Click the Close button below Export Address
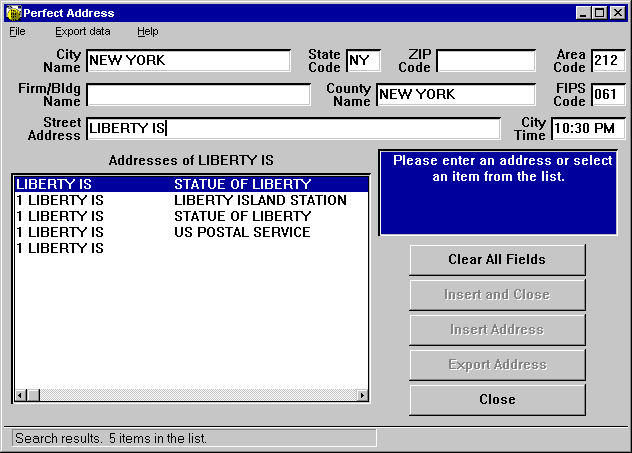Viewport: 632px width, 453px height. click(x=497, y=399)
